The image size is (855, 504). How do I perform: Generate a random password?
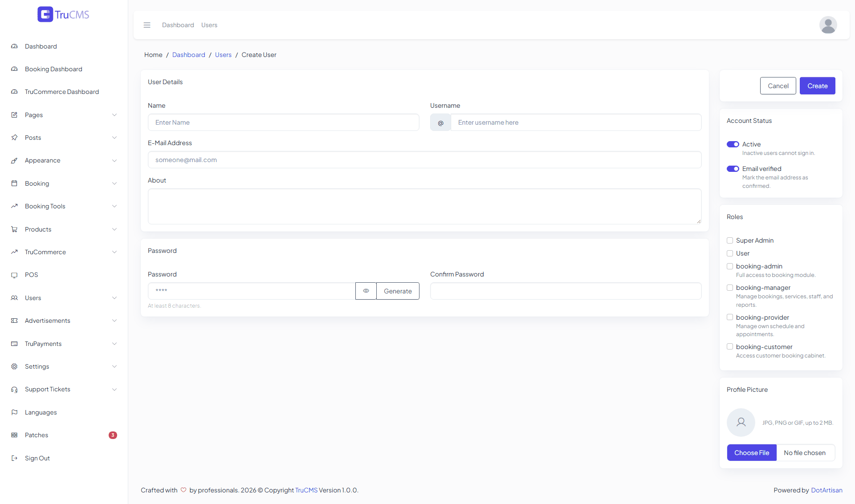click(x=398, y=291)
